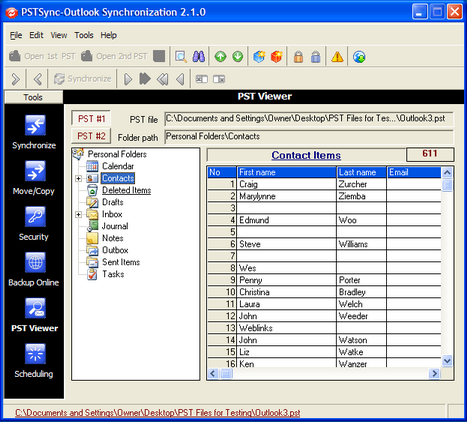This screenshot has height=422, width=467.
Task: Select the Outbox folder
Action: click(x=115, y=250)
